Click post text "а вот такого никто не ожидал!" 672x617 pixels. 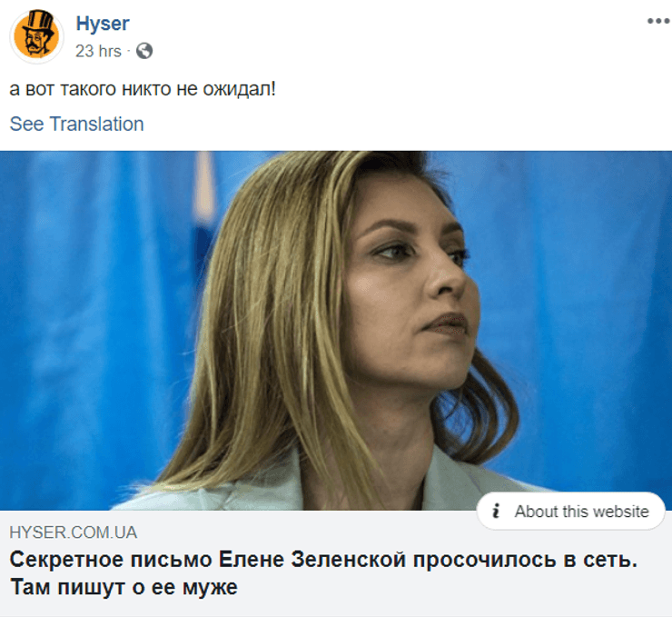pyautogui.click(x=143, y=89)
